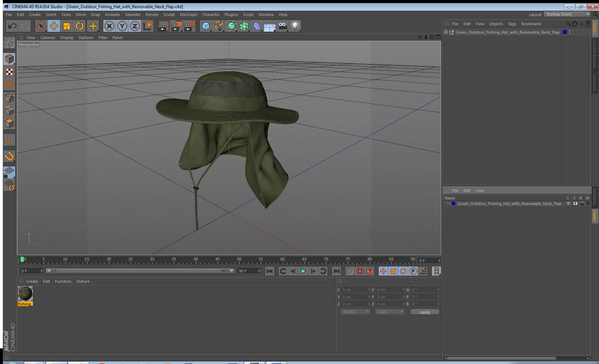The height and width of the screenshot is (364, 599).
Task: Switch to Model mode
Action: pos(9,59)
